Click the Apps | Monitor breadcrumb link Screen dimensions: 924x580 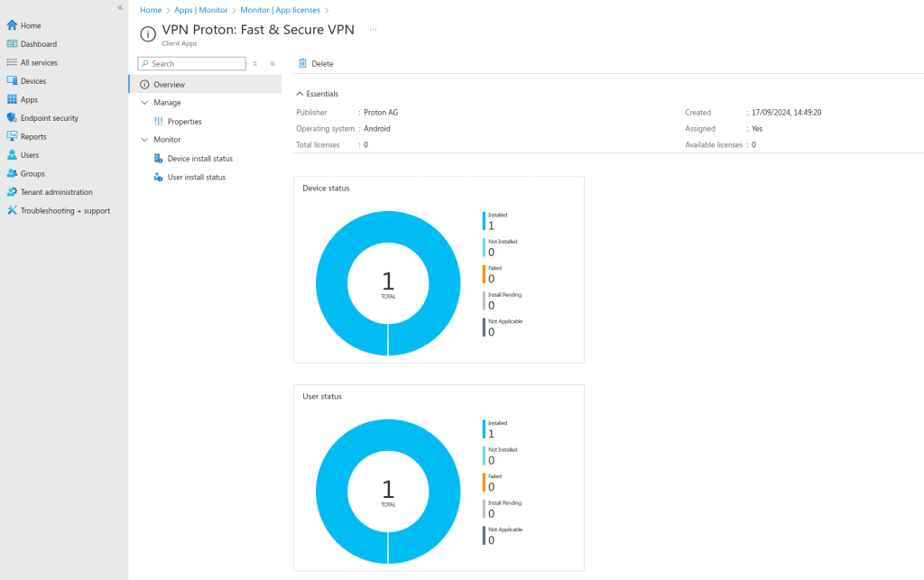[x=201, y=10]
